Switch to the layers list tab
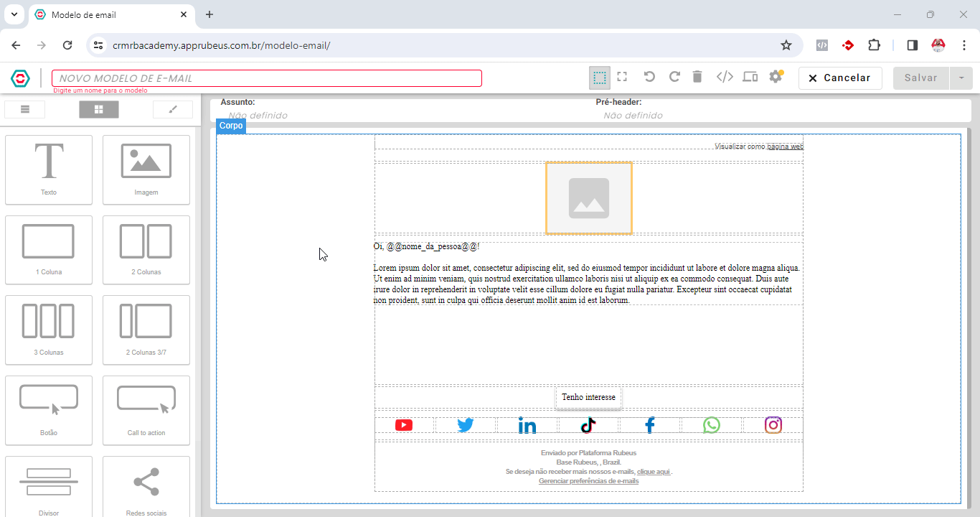Viewport: 980px width, 517px height. click(25, 109)
